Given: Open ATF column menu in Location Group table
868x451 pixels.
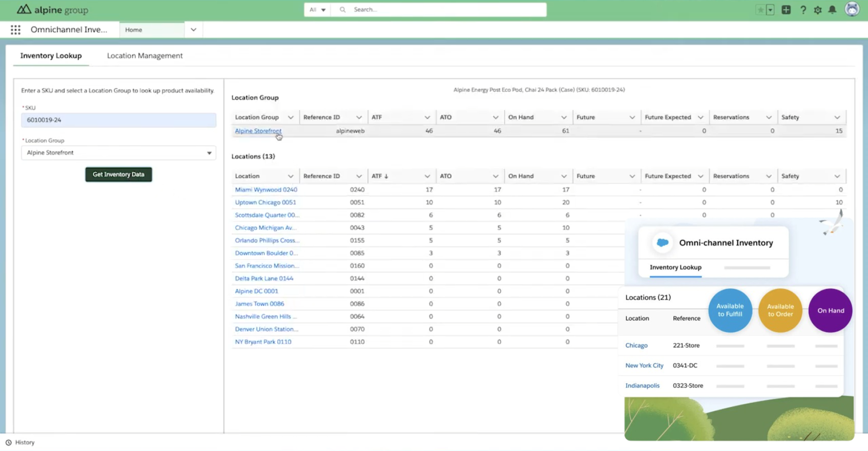Looking at the screenshot, I should pyautogui.click(x=427, y=117).
